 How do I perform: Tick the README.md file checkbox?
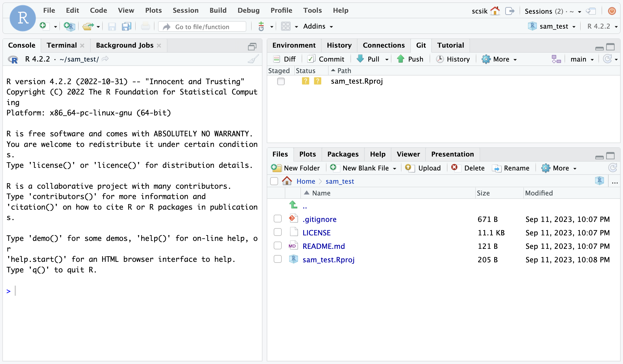278,246
